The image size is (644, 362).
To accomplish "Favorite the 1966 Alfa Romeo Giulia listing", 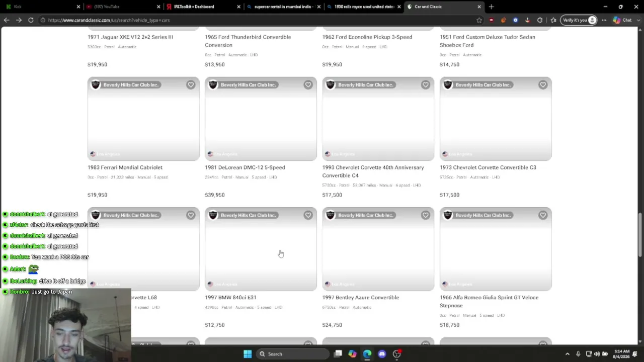I will click(543, 215).
